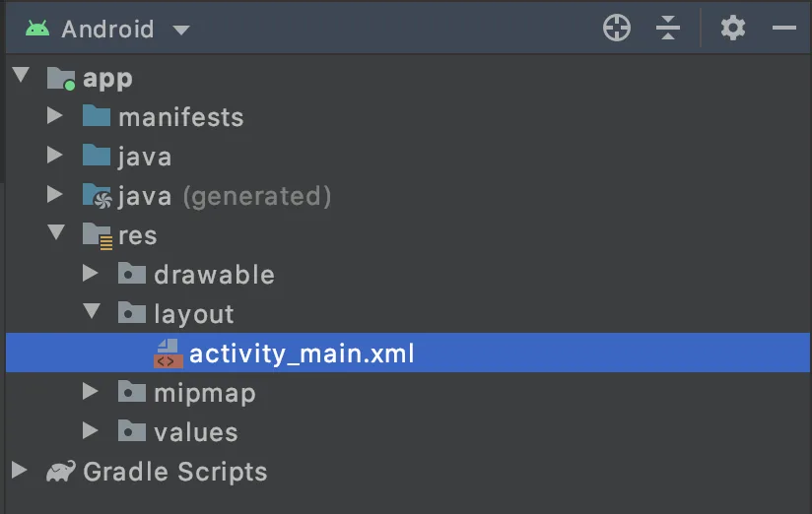
Task: Collapse the layout folder arrow
Action: click(92, 310)
